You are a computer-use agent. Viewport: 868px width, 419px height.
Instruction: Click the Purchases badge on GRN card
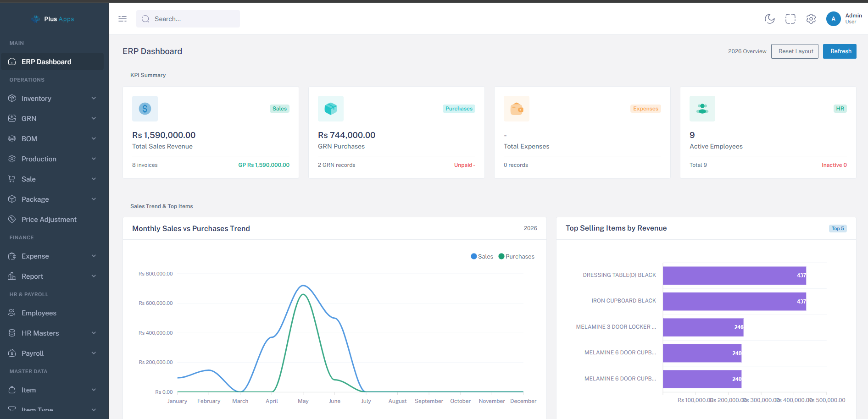pos(459,109)
